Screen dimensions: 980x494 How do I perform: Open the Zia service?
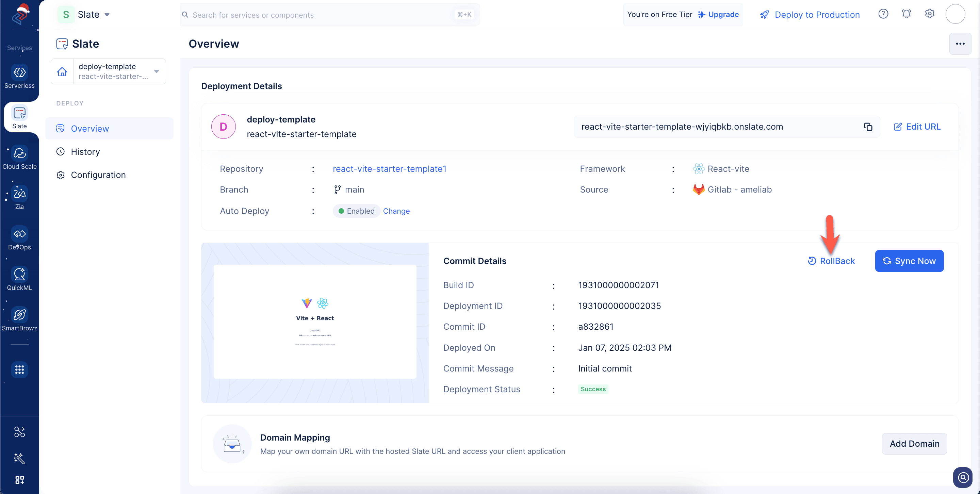tap(19, 198)
